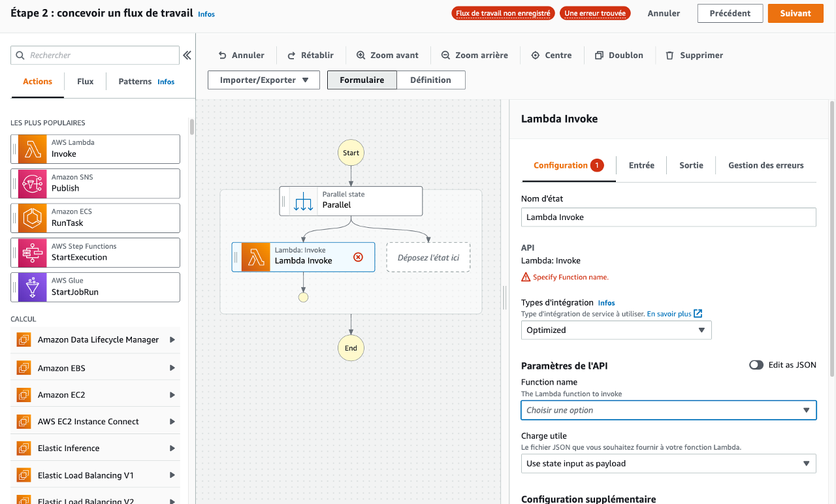The image size is (836, 504).
Task: Open the Configuration tab
Action: (569, 165)
